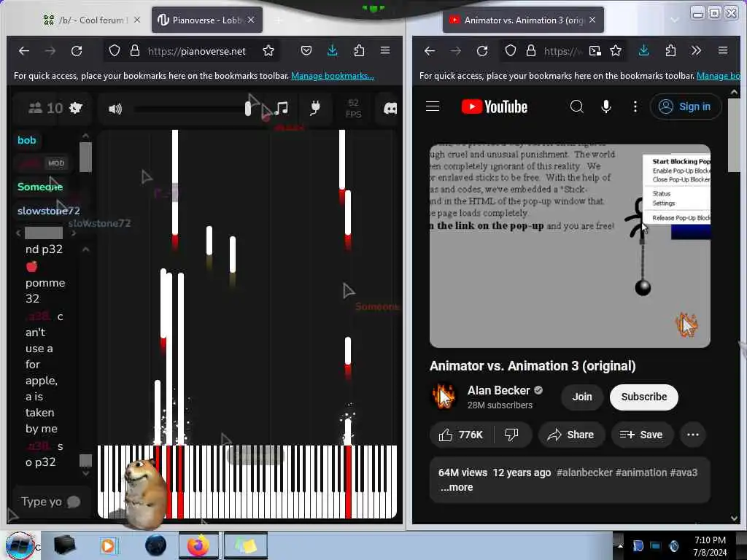Click Manage bookmarks link in left window
The width and height of the screenshot is (747, 560).
(x=333, y=76)
